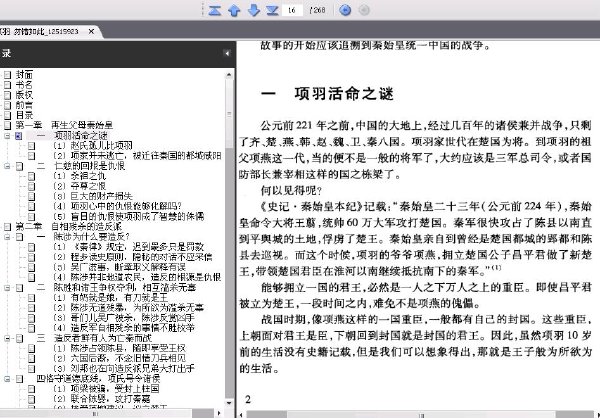Open outline entry 陈胜和诸王争权夺利，相互滥杀无辜
This screenshot has height=418, width=600.
click(116, 287)
